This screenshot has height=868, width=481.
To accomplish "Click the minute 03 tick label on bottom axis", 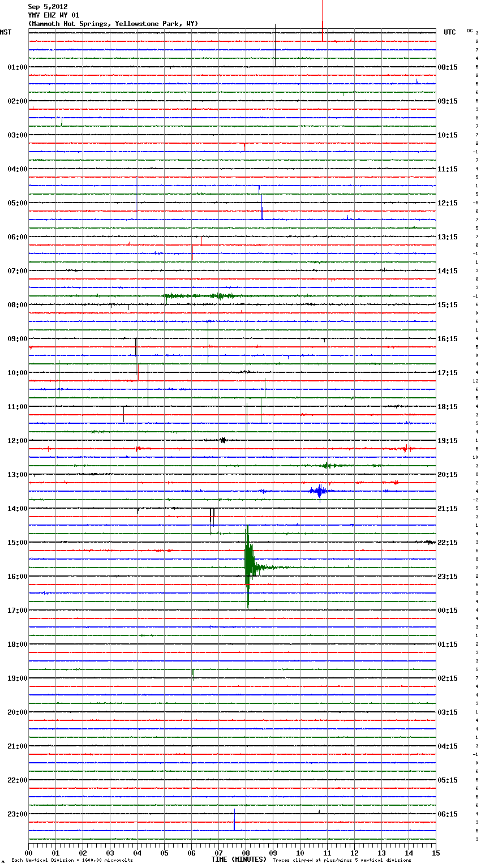I will pos(110,853).
